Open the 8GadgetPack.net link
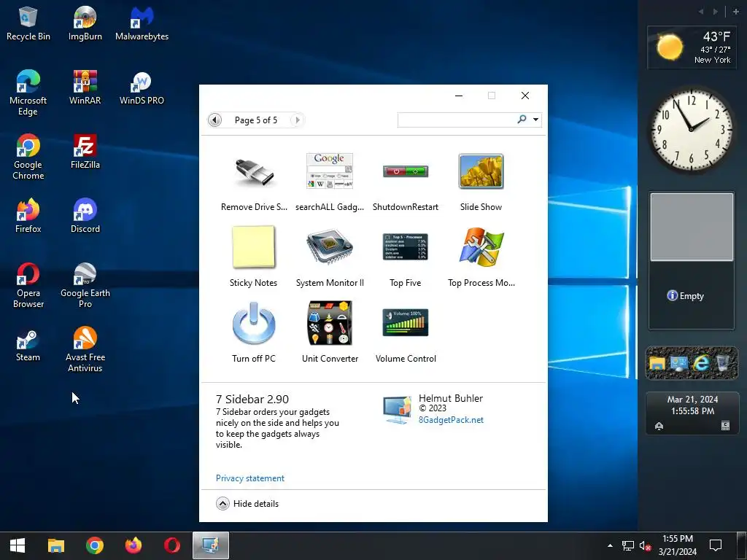Screen dimensions: 747x560 451,420
